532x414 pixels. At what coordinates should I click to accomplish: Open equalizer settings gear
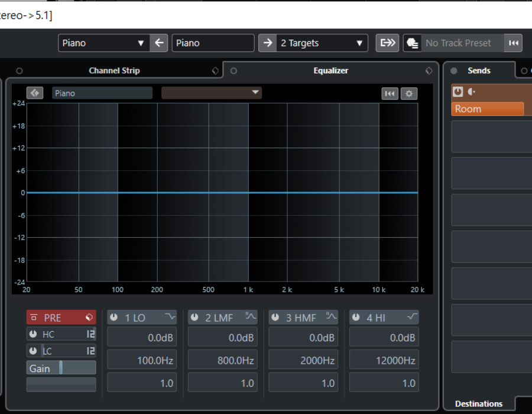(409, 93)
